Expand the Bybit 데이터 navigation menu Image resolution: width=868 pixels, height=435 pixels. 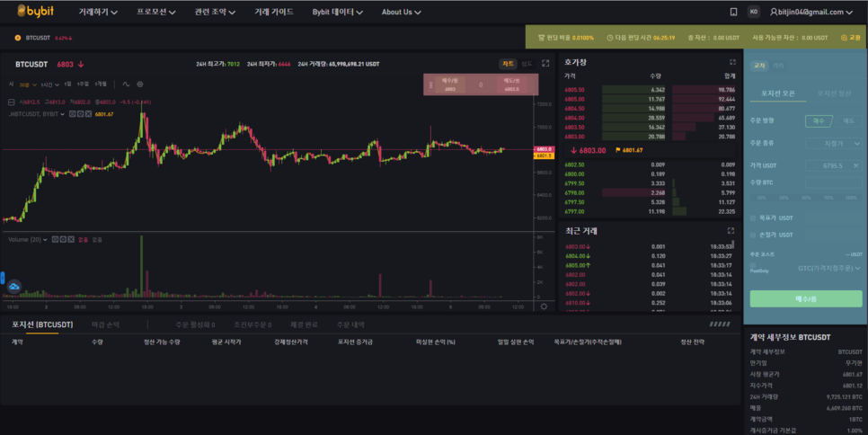337,13
